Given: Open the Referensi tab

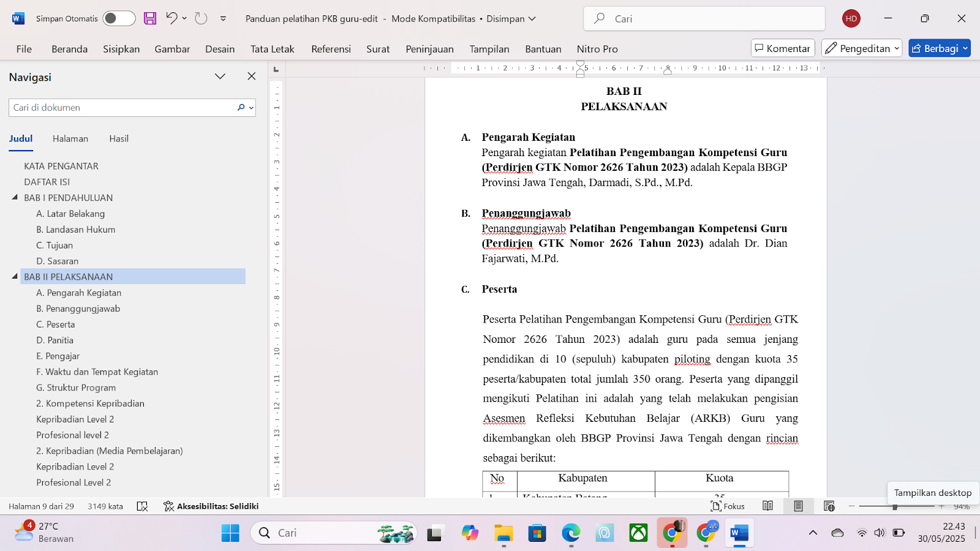Looking at the screenshot, I should [x=331, y=49].
